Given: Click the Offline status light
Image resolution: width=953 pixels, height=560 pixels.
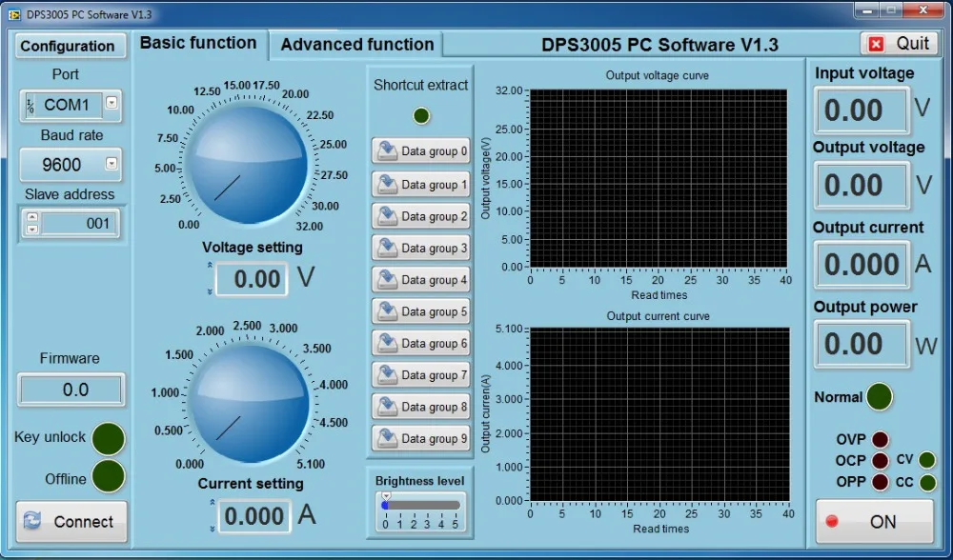Looking at the screenshot, I should [x=107, y=479].
